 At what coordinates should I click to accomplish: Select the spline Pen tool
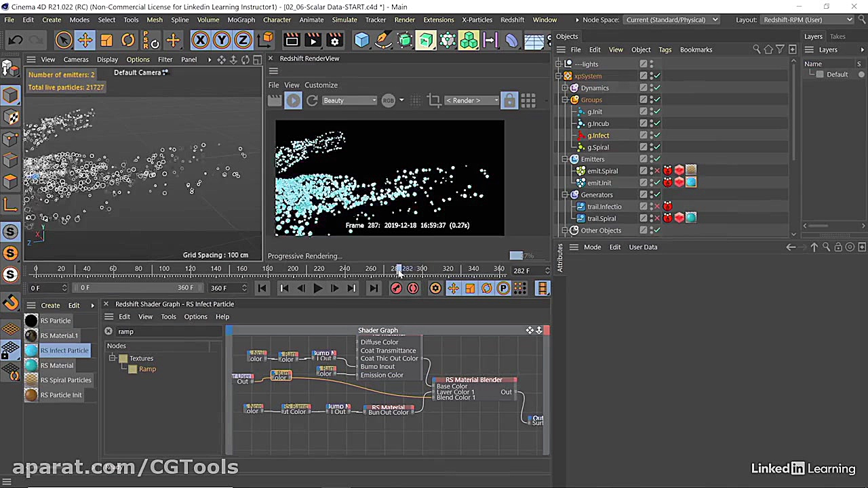click(383, 41)
